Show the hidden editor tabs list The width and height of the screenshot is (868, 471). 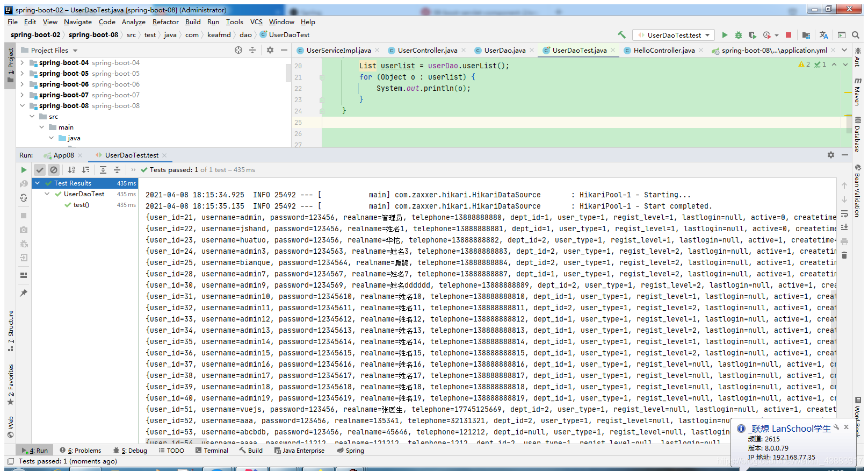pyautogui.click(x=844, y=50)
